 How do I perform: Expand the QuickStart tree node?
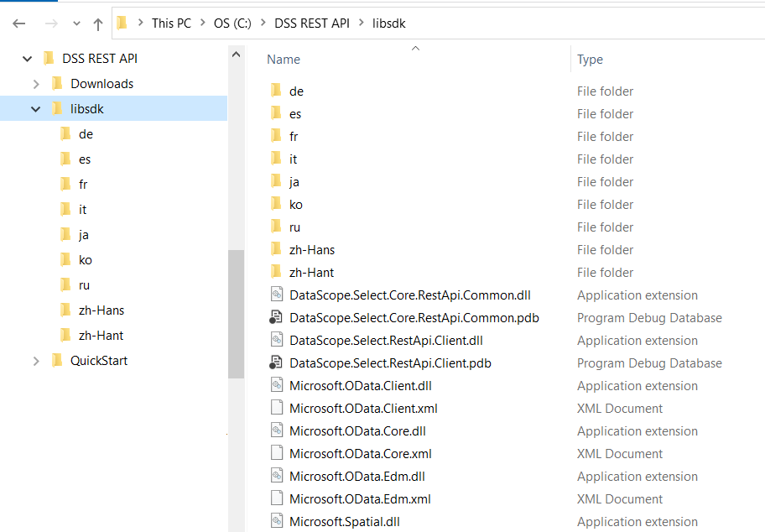point(36,361)
